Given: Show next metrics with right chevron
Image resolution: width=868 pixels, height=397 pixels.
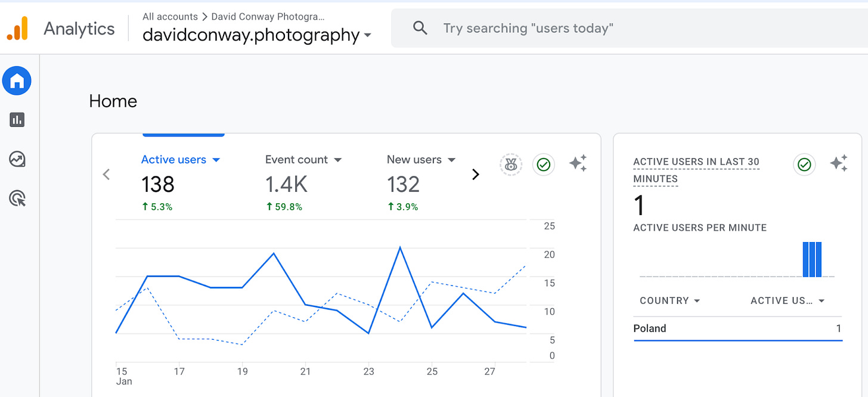Looking at the screenshot, I should point(475,174).
